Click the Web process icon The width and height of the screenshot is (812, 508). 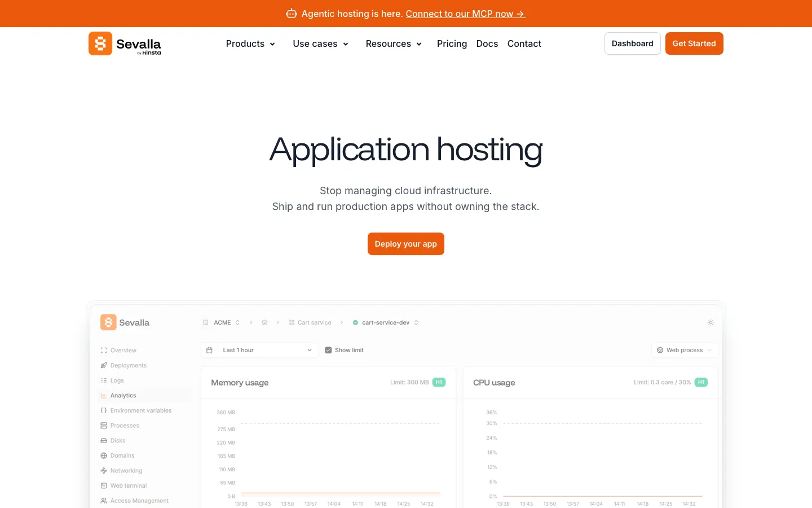click(x=660, y=350)
